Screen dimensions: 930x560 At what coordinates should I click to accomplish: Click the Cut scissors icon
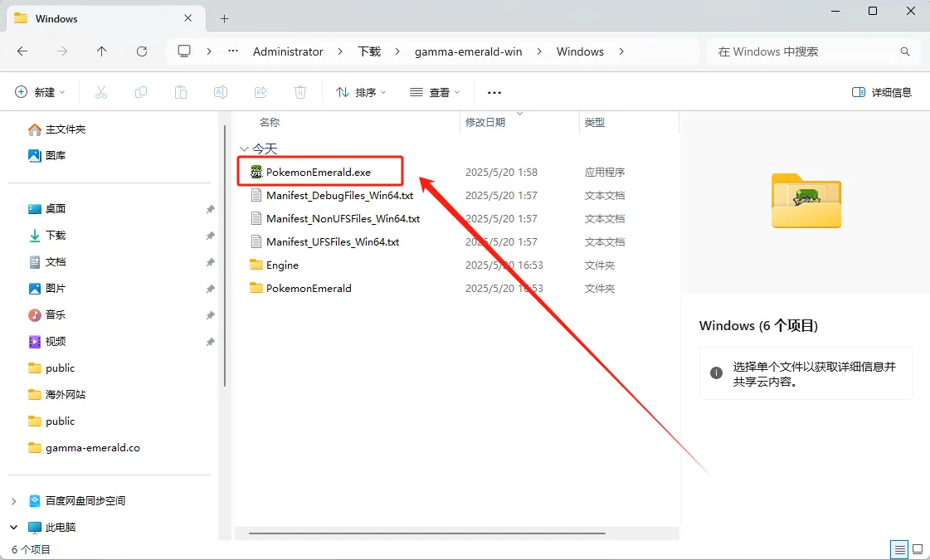[101, 92]
